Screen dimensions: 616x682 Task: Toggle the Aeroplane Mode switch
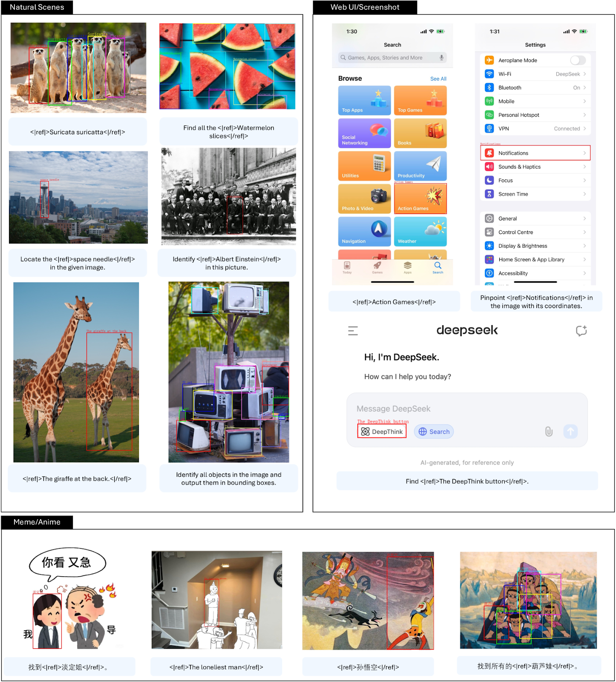[x=578, y=61]
